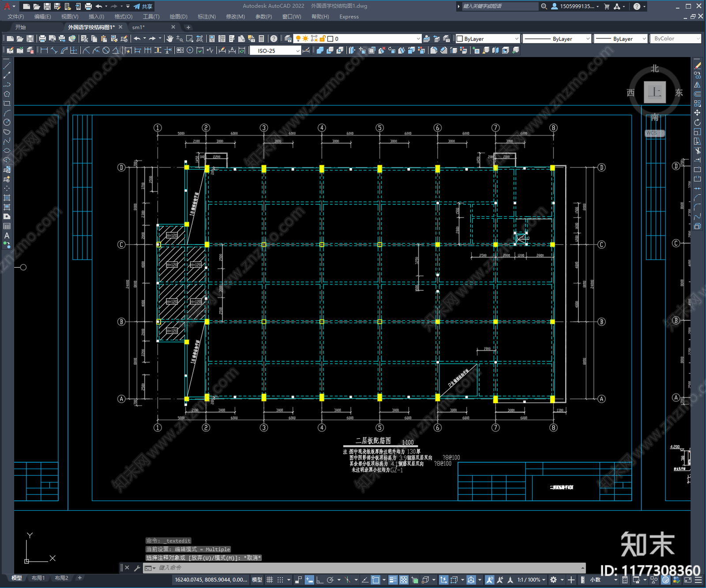706x588 pixels.
Task: Click the Erase tool in right toolbar
Action: [x=698, y=66]
